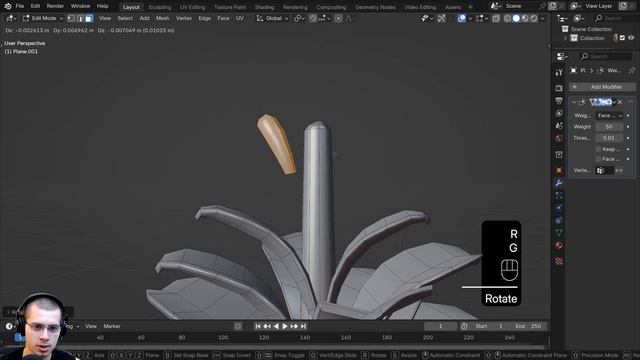Screen dimensions: 640x360
Task: Open the Render menu
Action: tap(55, 6)
